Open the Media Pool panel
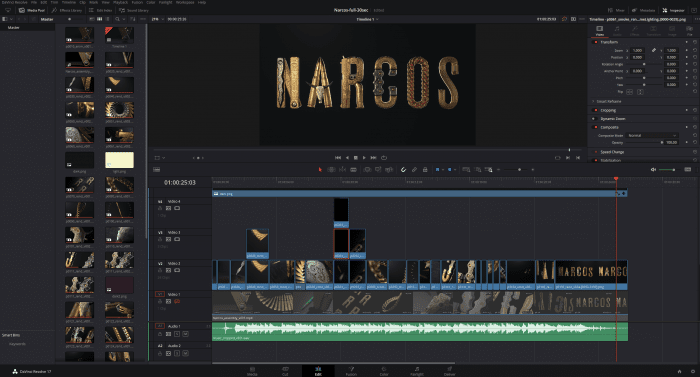 pos(32,10)
